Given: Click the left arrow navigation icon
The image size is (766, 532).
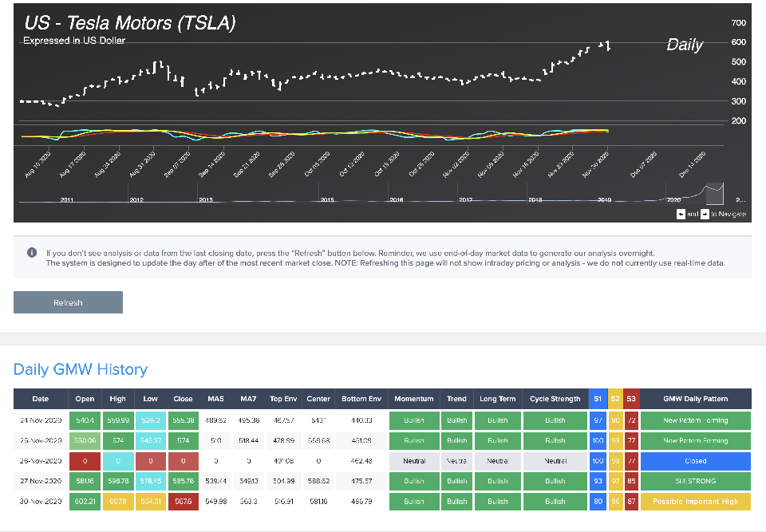Looking at the screenshot, I should click(x=681, y=214).
